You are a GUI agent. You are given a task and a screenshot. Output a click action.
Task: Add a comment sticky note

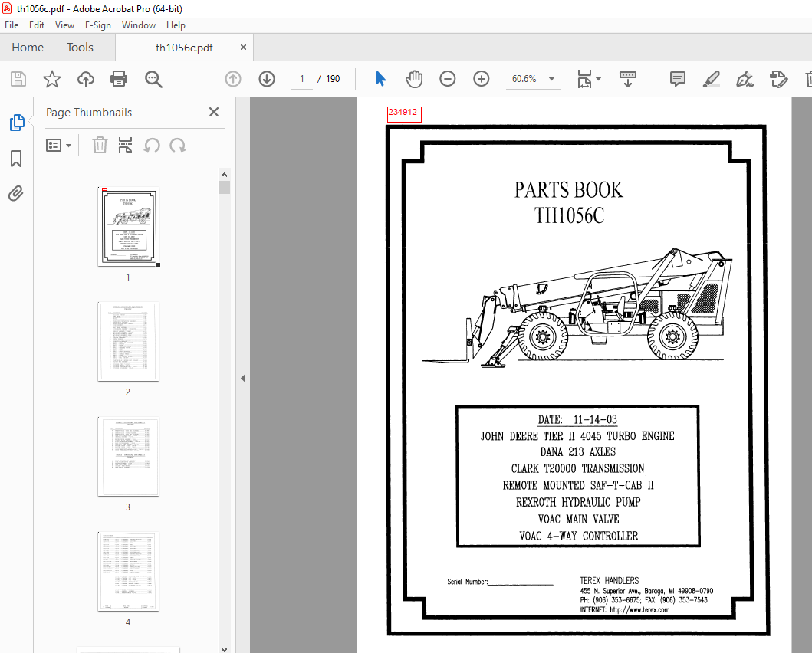pos(677,79)
